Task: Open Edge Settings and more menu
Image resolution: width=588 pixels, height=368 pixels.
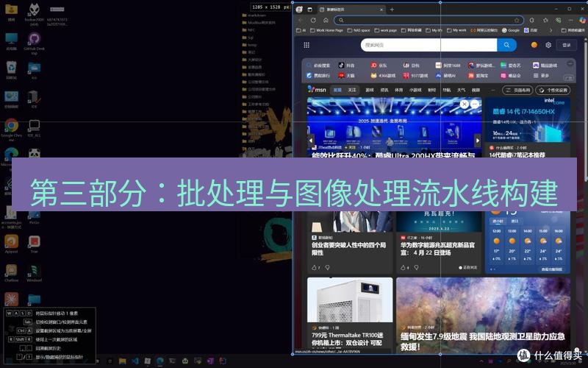Action: coord(571,20)
